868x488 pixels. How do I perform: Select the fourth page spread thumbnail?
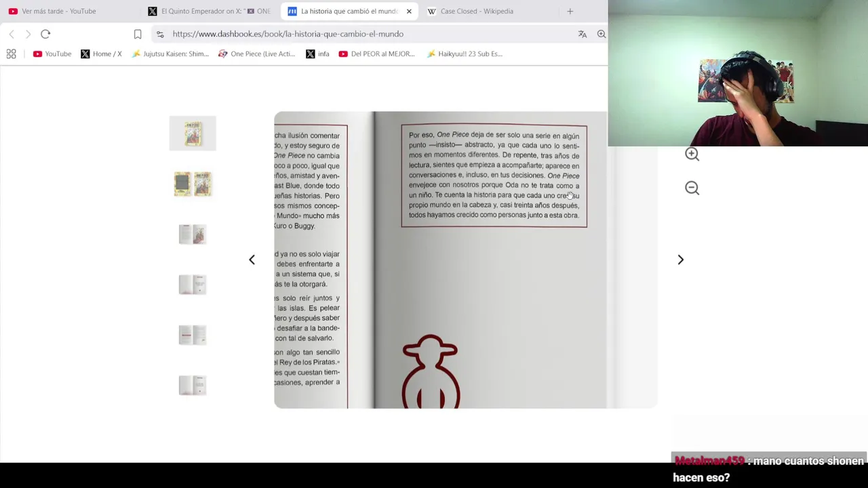pyautogui.click(x=193, y=284)
